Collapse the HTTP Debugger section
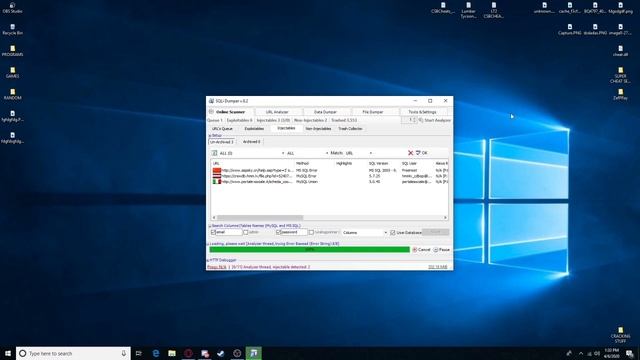The image size is (640, 360). (x=208, y=260)
